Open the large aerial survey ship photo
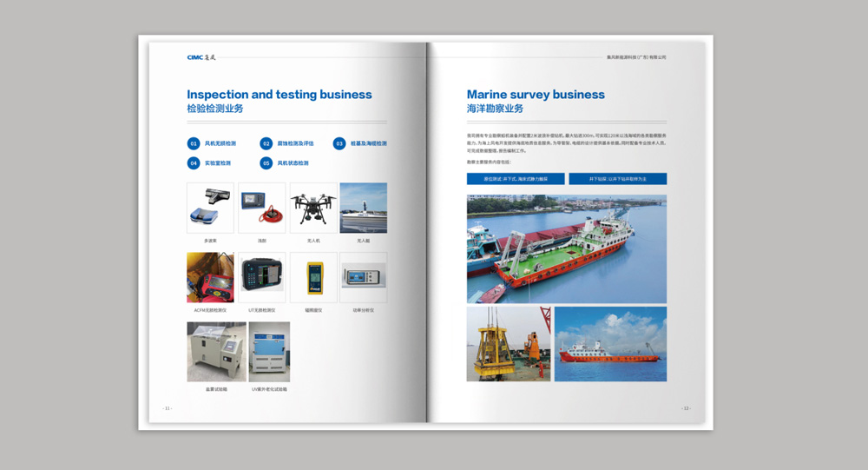Viewport: 868px width, 470px height. coord(566,248)
